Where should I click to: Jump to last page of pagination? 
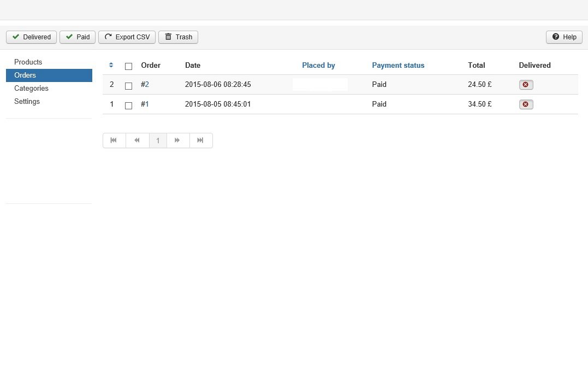pyautogui.click(x=200, y=140)
